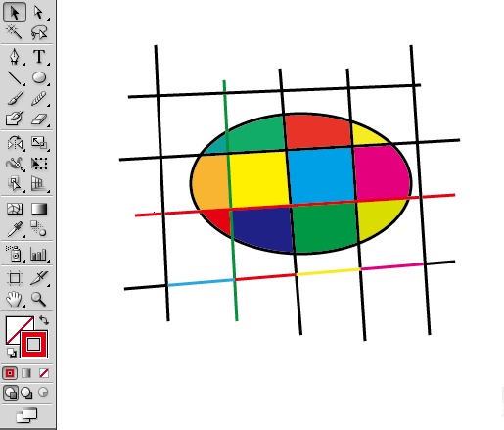Select the Hand tool
Image resolution: width=504 pixels, height=430 pixels.
point(15,299)
